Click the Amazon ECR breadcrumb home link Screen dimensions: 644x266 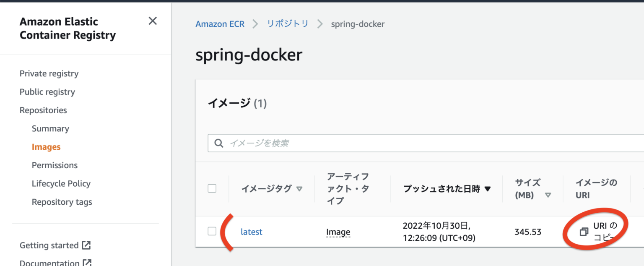220,24
